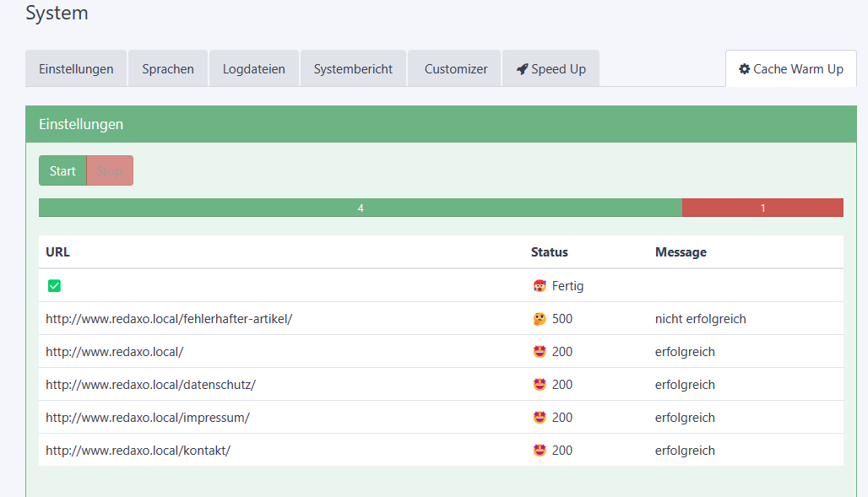Click the party emoji next to Fertig

tap(540, 285)
